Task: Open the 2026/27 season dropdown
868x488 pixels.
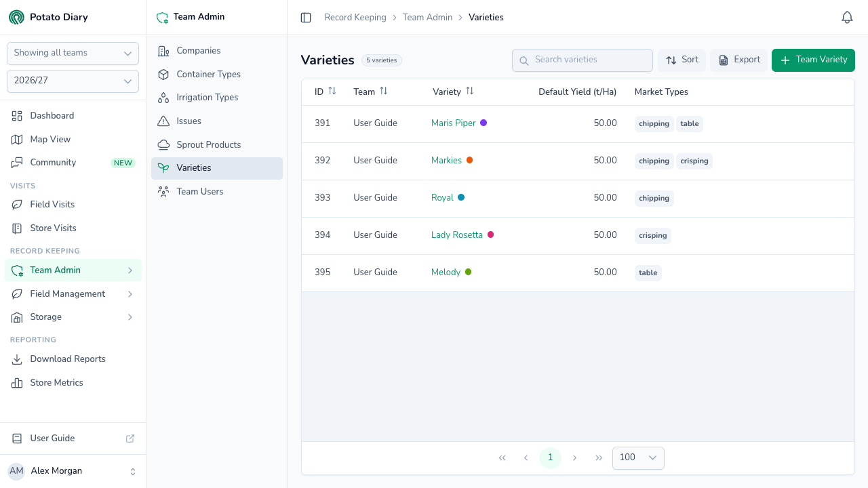Action: (73, 81)
